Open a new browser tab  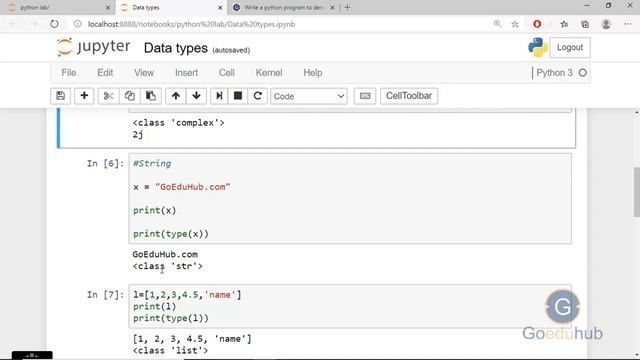click(347, 7)
